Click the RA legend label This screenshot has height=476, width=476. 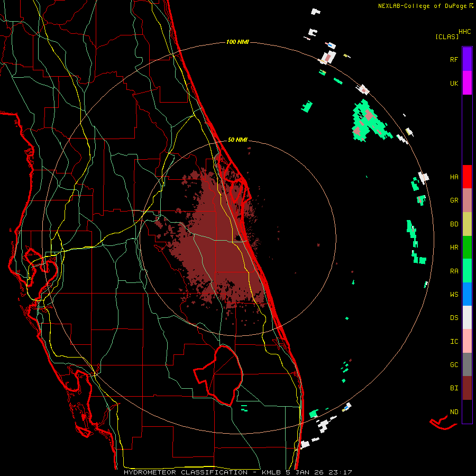(454, 271)
